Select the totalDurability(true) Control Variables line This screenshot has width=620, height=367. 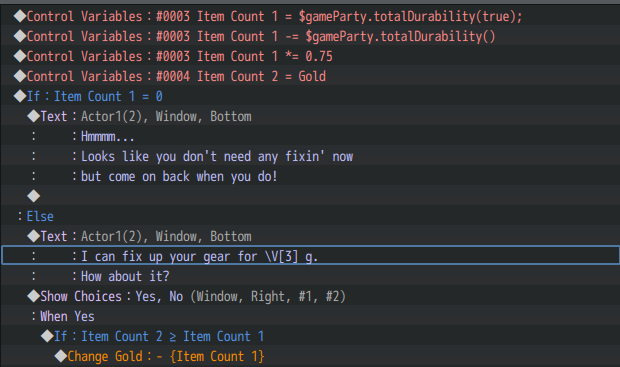click(x=310, y=16)
